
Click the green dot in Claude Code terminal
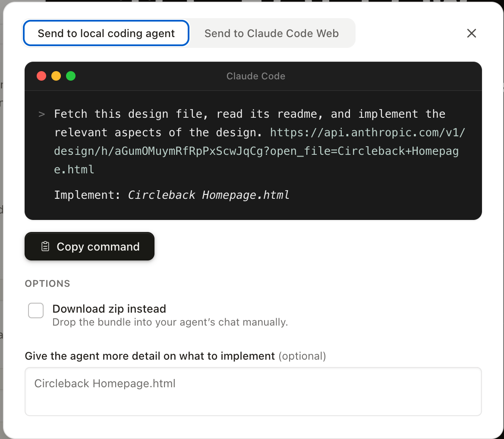(x=71, y=76)
